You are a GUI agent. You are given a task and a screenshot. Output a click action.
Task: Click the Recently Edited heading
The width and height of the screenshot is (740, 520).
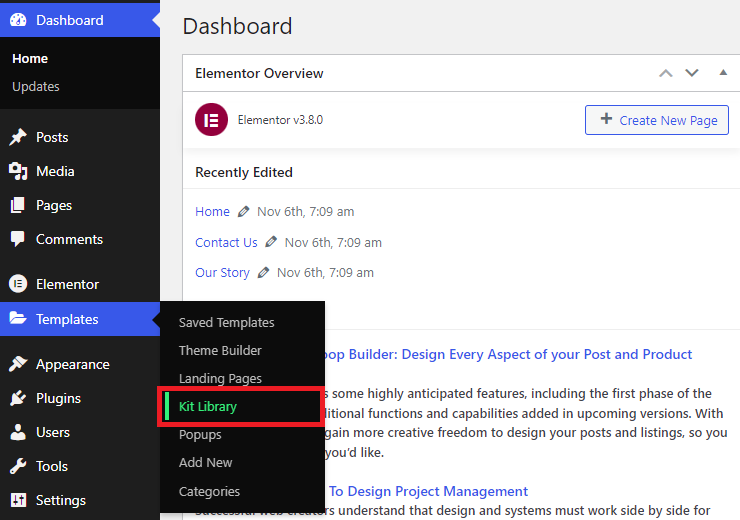click(244, 172)
